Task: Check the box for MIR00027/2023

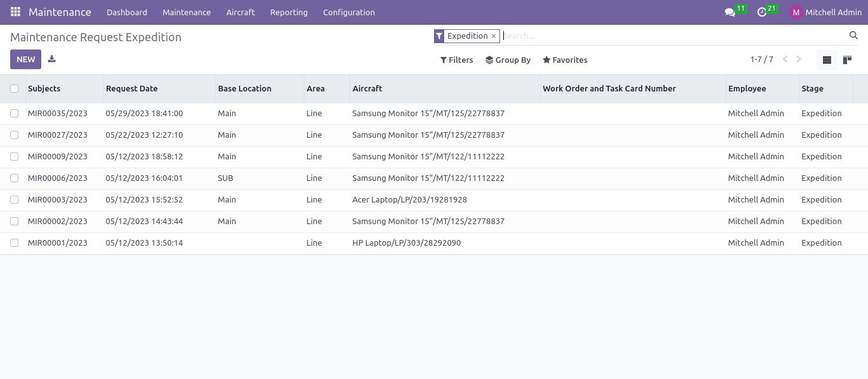Action: 14,135
